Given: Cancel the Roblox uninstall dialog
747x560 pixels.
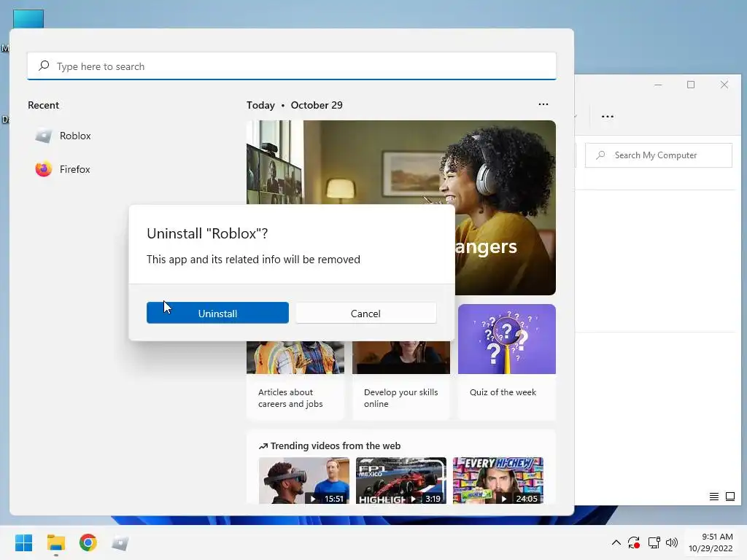Looking at the screenshot, I should point(365,313).
